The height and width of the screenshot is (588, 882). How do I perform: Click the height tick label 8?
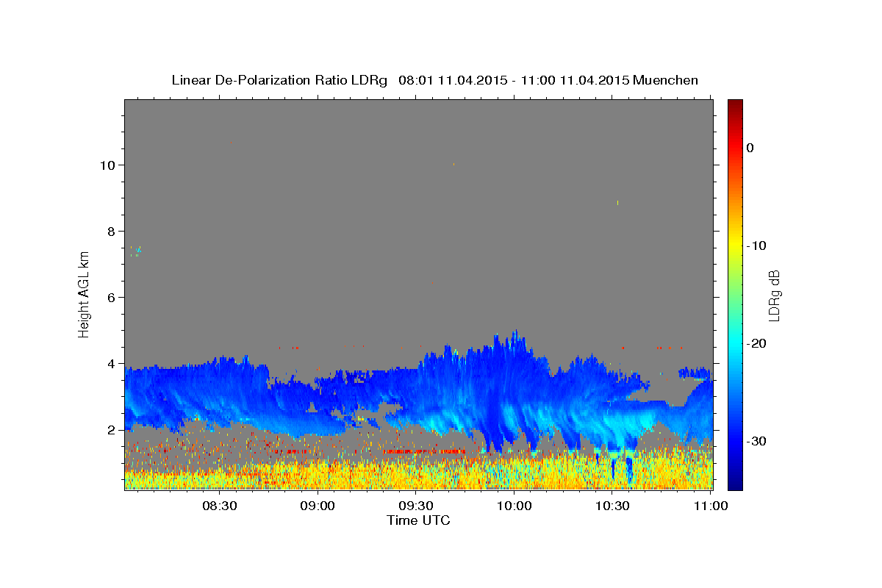point(112,231)
